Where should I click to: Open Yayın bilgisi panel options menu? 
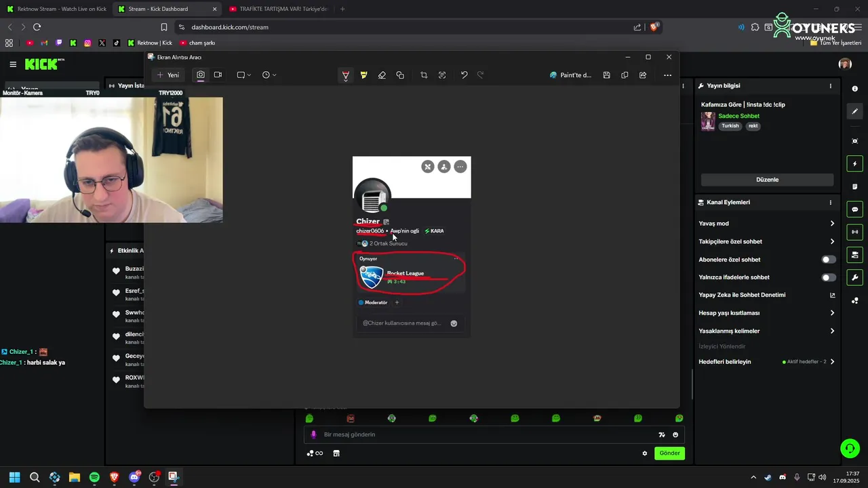[x=831, y=86]
